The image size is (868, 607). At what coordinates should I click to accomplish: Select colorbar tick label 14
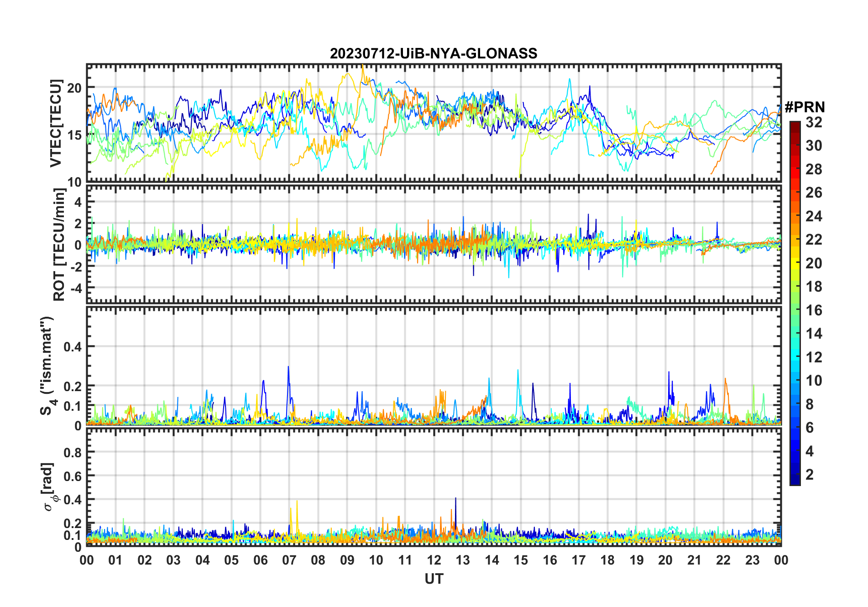click(x=814, y=334)
